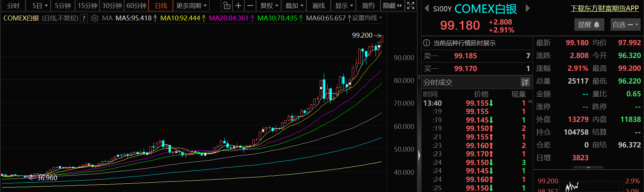This screenshot has height=192, width=644.
Task: Click the question mark help icon
Action: 84,18
